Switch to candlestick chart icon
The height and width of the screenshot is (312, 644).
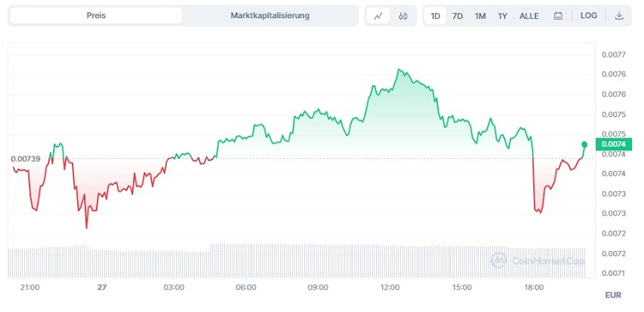coord(403,16)
